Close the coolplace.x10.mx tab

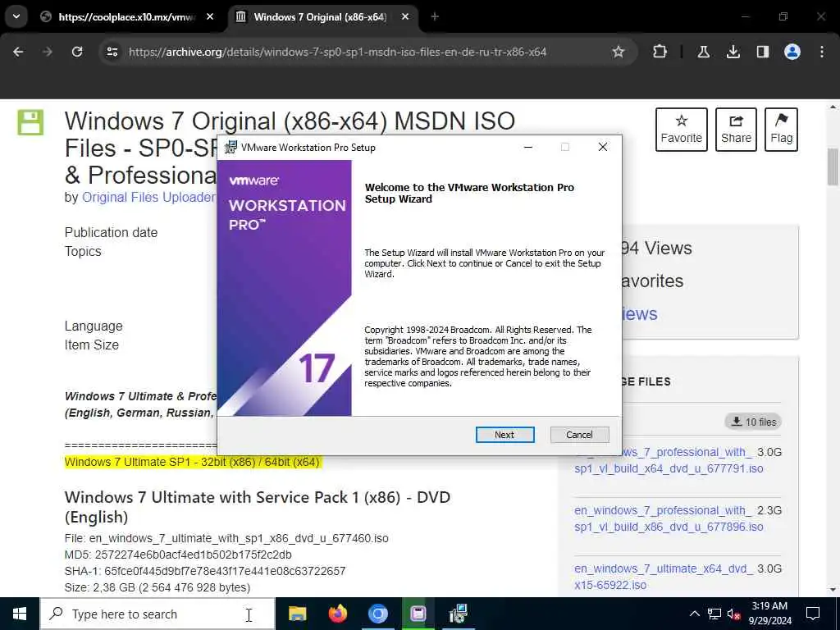pyautogui.click(x=210, y=16)
